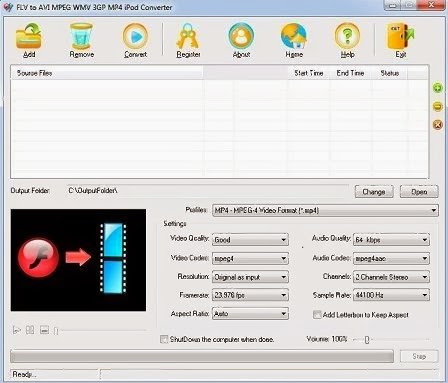This screenshot has width=448, height=383.
Task: Open the Video Codec combo box
Action: pyautogui.click(x=250, y=258)
